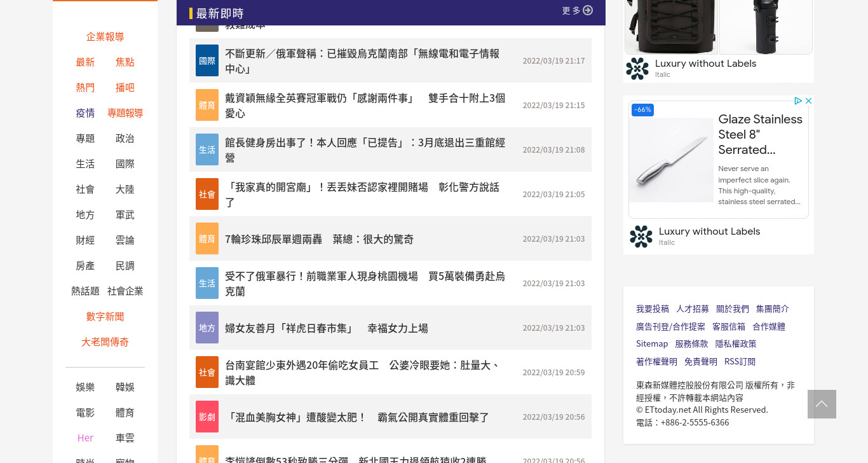Click the back-to-top arrow button
The height and width of the screenshot is (463, 868).
click(822, 404)
